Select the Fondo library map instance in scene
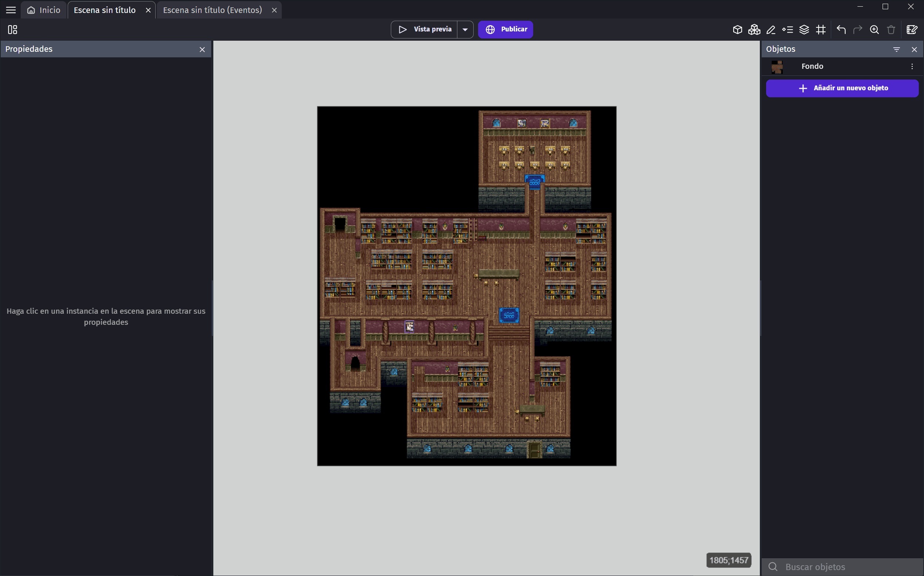924x576 pixels. point(467,286)
